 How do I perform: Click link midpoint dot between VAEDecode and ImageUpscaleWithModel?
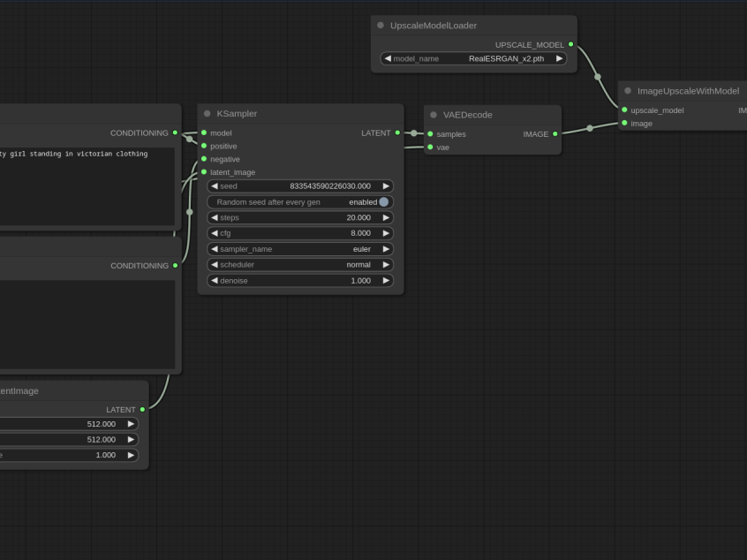590,128
